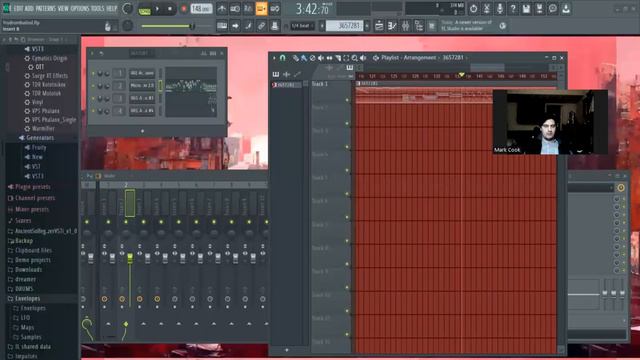The image size is (640, 360).
Task: Toggle orange circular button in right panel
Action: pos(621,187)
